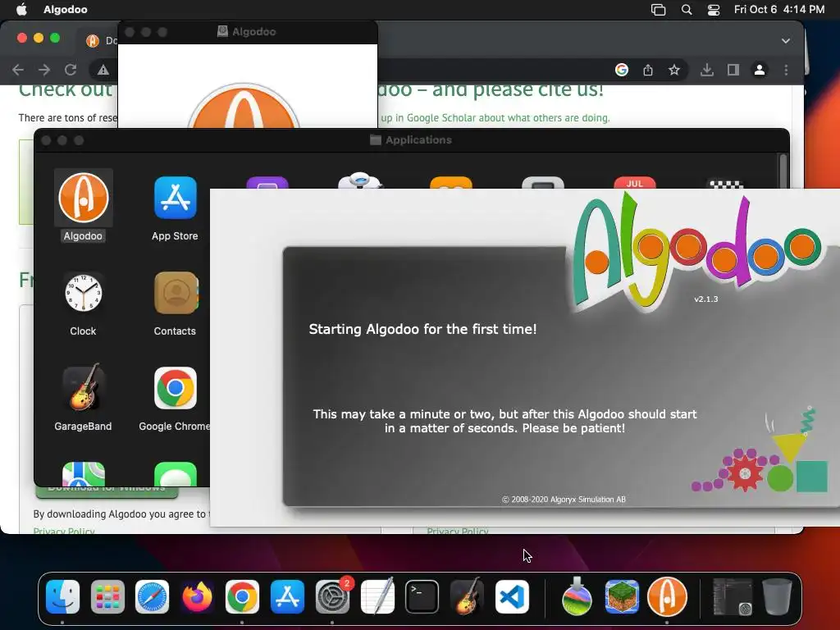Open Chrome profile avatar menu

point(759,70)
